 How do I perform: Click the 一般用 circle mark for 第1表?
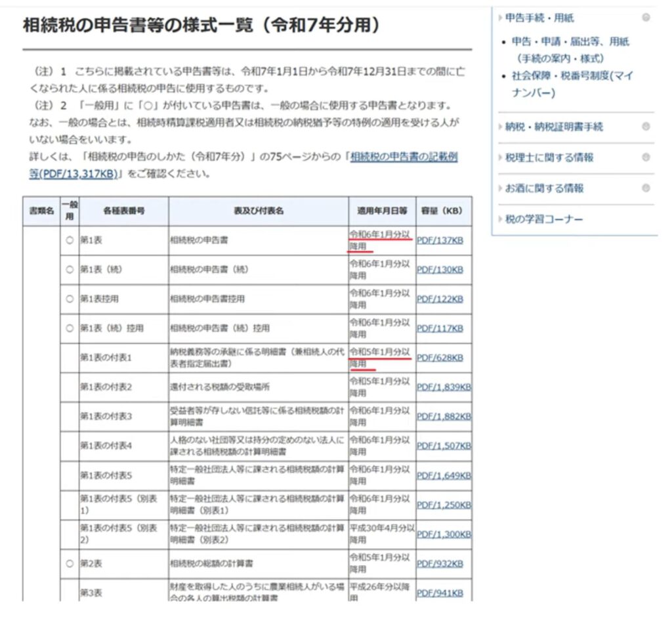[x=70, y=241]
